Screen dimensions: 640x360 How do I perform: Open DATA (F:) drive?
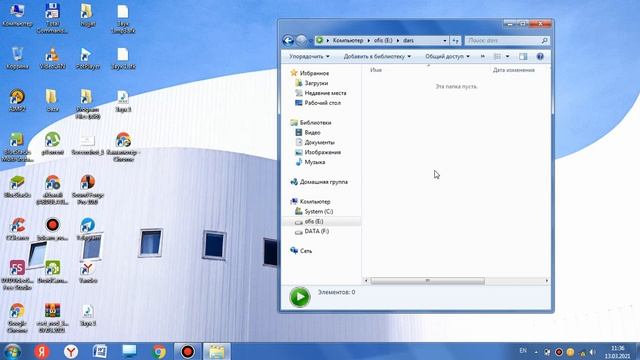pyautogui.click(x=316, y=231)
